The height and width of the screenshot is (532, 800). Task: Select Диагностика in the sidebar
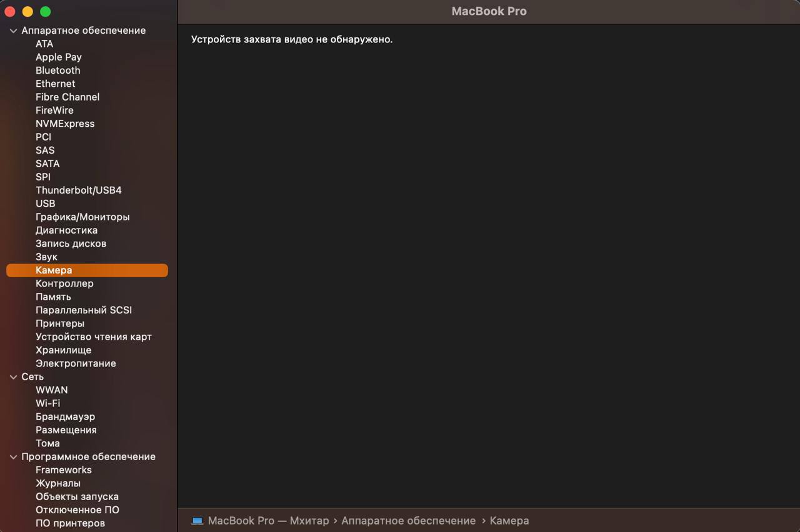pyautogui.click(x=66, y=230)
